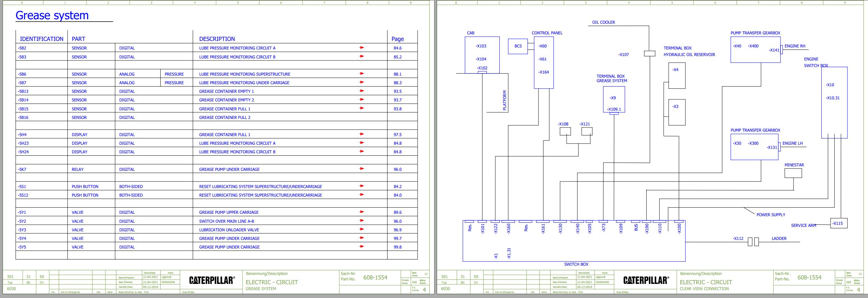Select the -X112 ladder connector label
Viewport: 868px width, 298px height.
738,239
